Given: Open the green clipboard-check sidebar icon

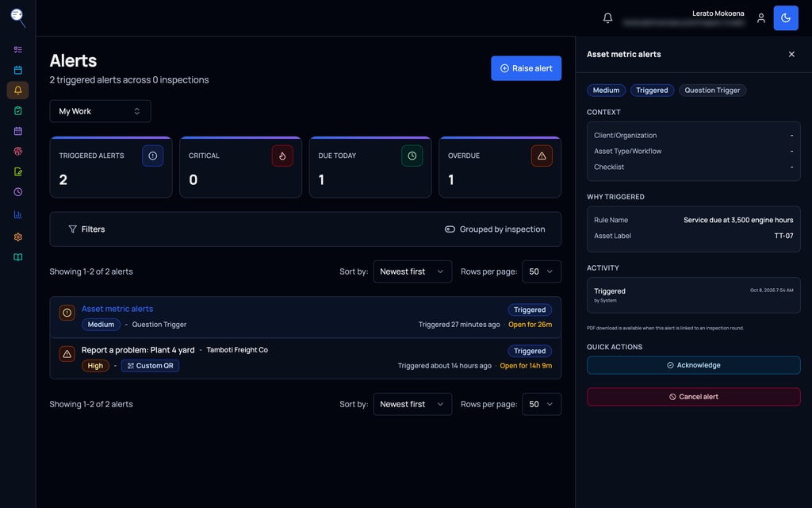Looking at the screenshot, I should (x=18, y=110).
